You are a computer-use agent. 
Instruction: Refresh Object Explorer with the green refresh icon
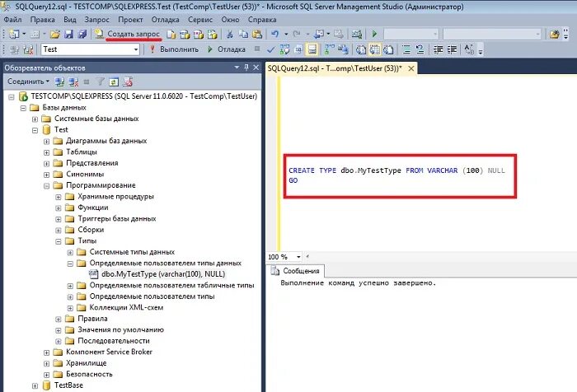pyautogui.click(x=114, y=82)
